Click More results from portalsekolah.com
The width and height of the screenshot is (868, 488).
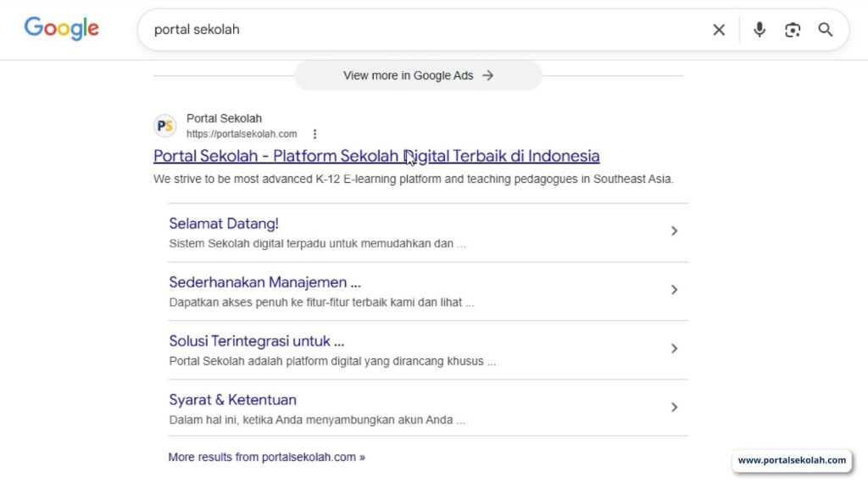266,457
